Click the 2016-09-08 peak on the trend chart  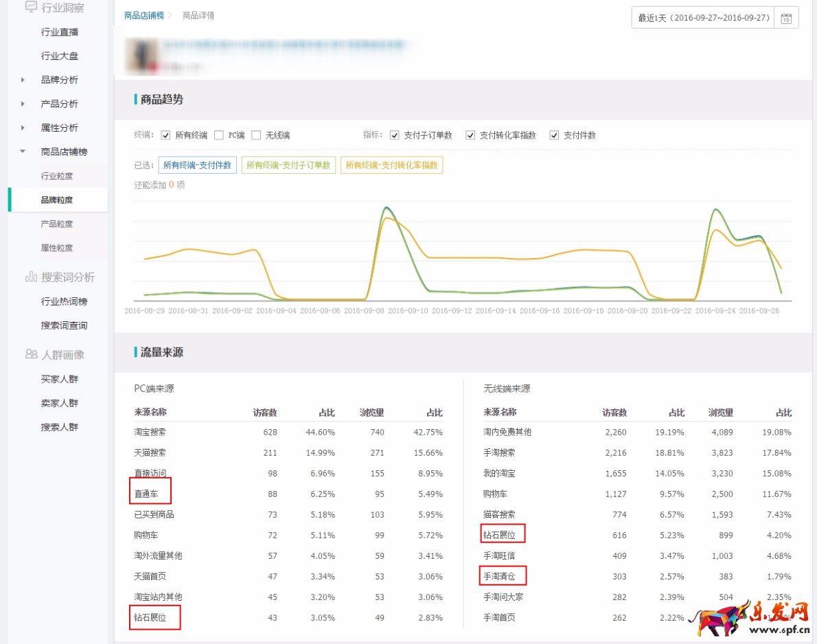point(386,208)
